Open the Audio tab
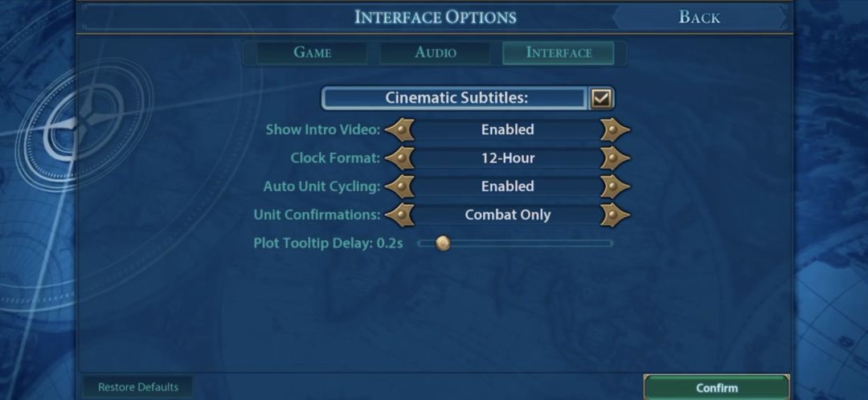Viewport: 868px width, 400px height. pyautogui.click(x=436, y=53)
